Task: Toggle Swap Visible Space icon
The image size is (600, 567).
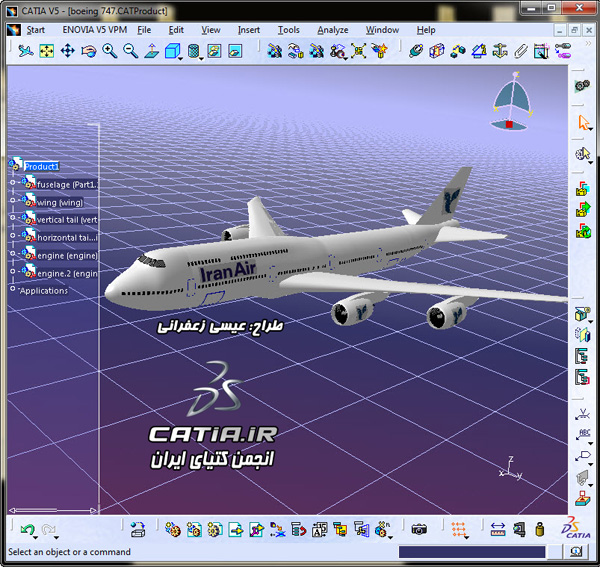Action: pos(235,51)
